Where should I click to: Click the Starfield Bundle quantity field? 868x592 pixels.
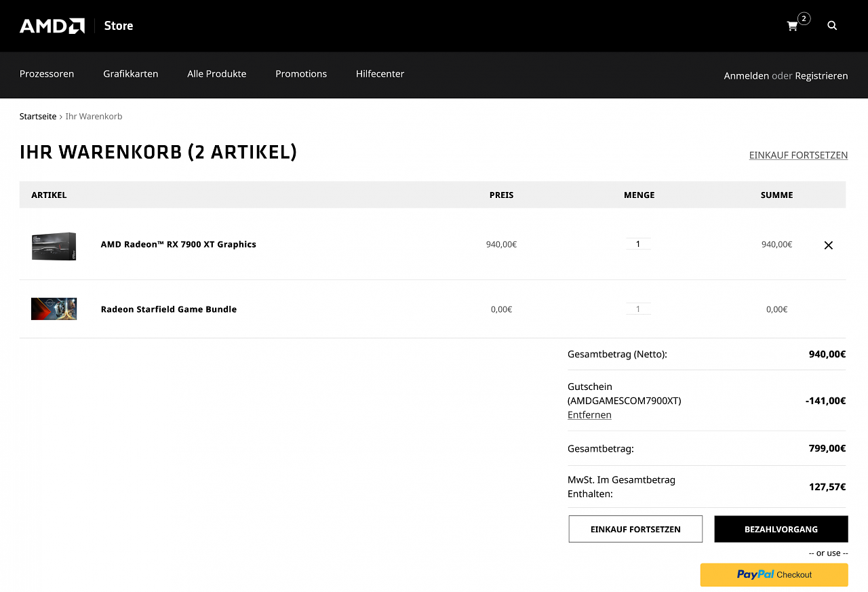638,309
